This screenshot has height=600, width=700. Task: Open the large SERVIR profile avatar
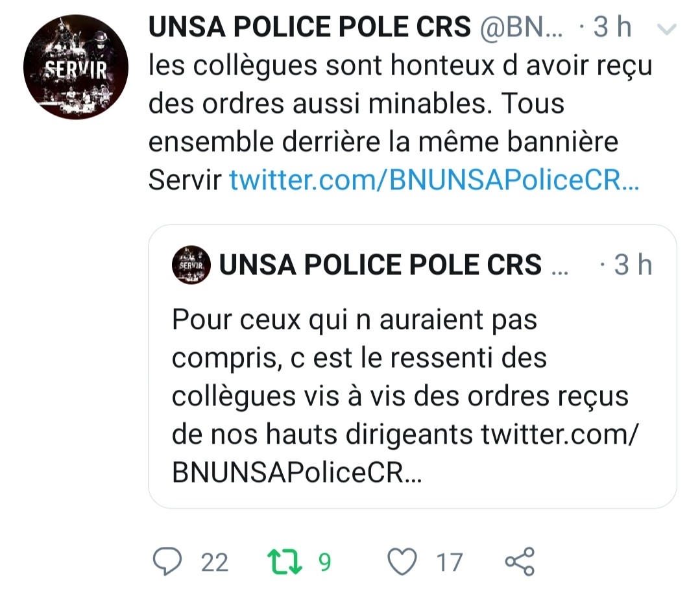click(x=75, y=67)
